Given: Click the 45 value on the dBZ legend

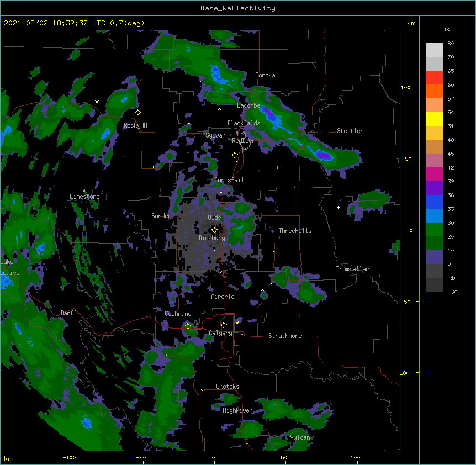Looking at the screenshot, I should [x=451, y=154].
